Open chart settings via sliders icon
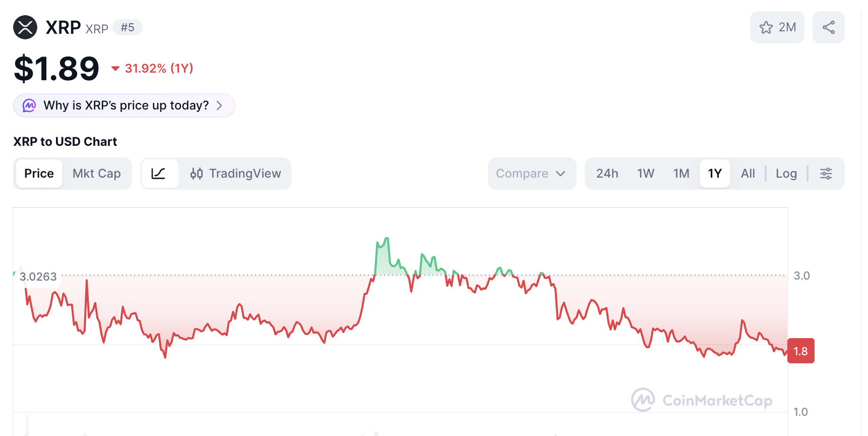The image size is (868, 436). click(826, 173)
